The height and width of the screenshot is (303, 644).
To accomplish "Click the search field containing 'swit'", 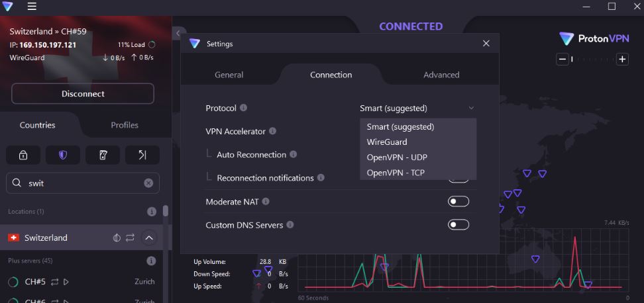I will (x=83, y=183).
